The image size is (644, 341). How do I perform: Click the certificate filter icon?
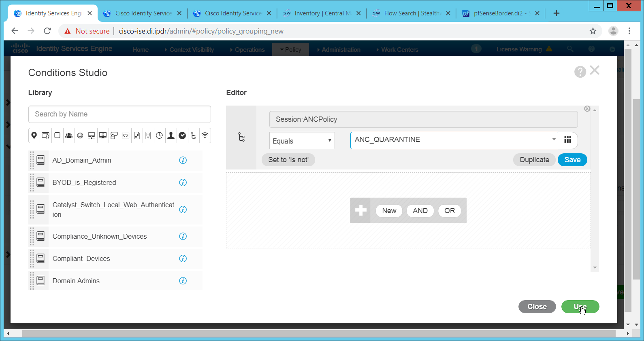pos(46,136)
